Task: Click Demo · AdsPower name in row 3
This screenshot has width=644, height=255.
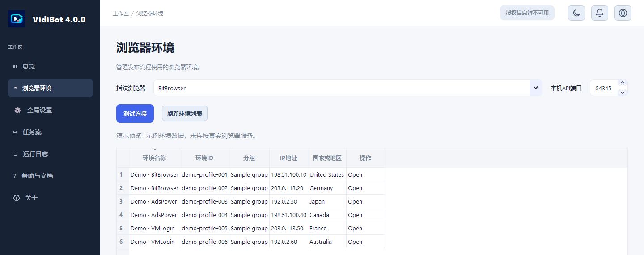Action: (x=154, y=202)
